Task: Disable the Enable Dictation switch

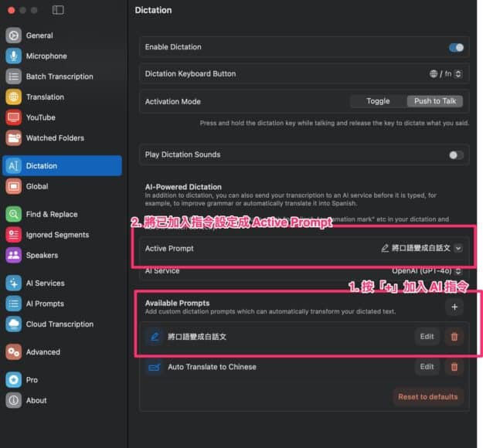Action: (x=456, y=47)
